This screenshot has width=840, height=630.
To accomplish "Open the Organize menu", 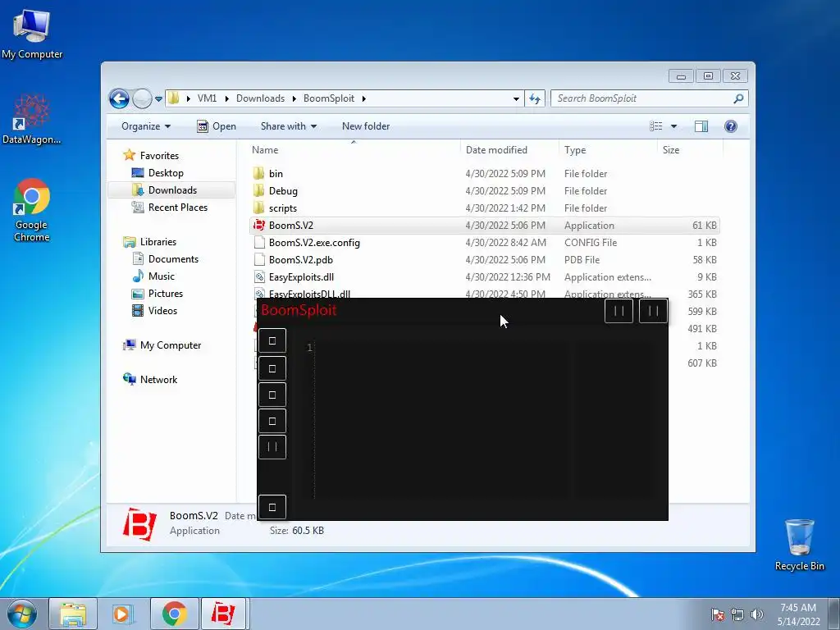I will (146, 126).
